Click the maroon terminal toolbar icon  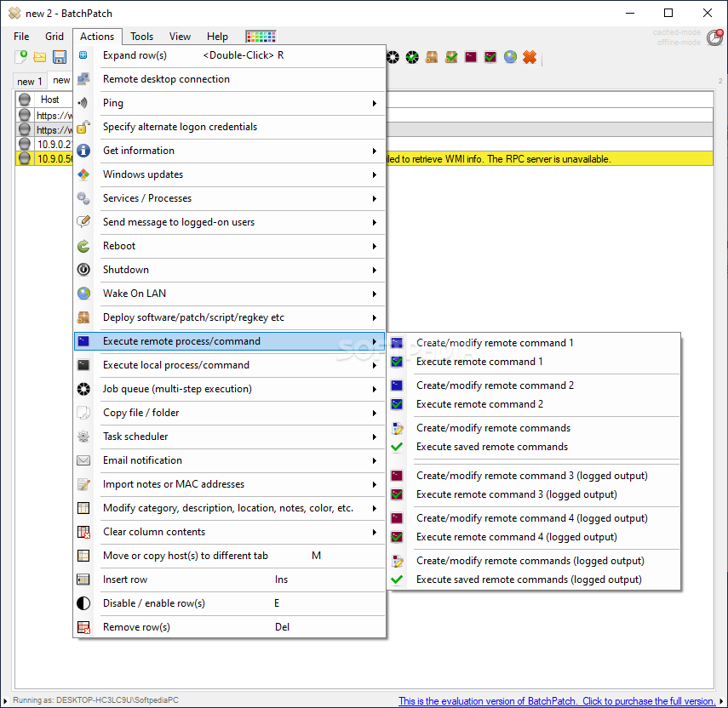tap(471, 57)
